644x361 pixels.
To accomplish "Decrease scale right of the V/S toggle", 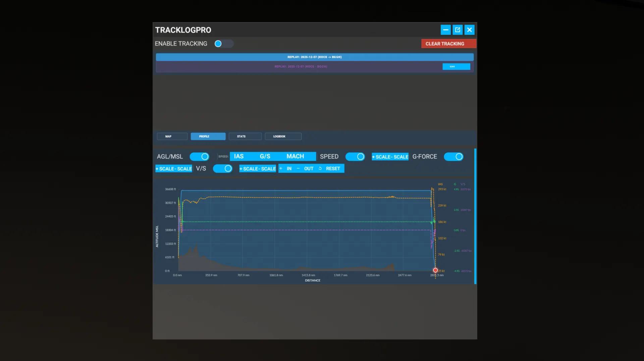I will pyautogui.click(x=268, y=169).
